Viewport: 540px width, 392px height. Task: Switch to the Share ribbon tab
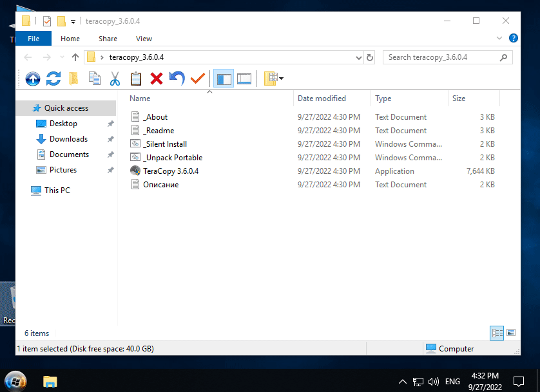(108, 39)
